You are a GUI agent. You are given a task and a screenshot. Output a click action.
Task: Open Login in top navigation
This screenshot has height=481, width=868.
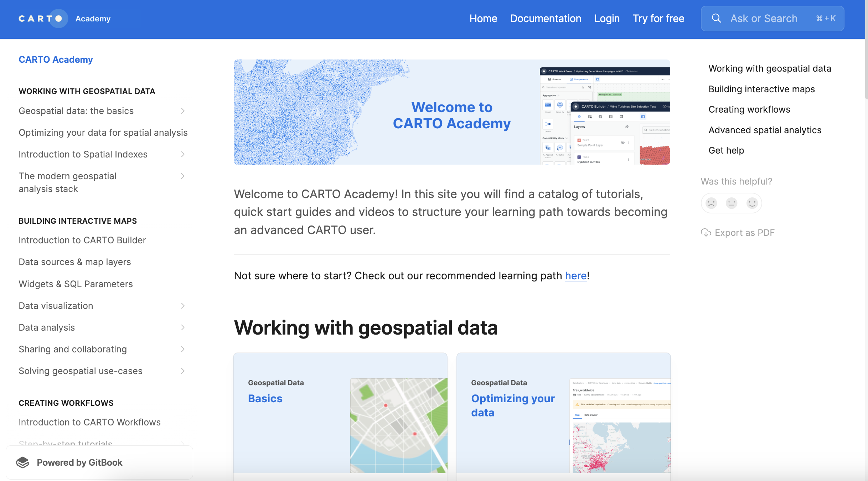[607, 19]
